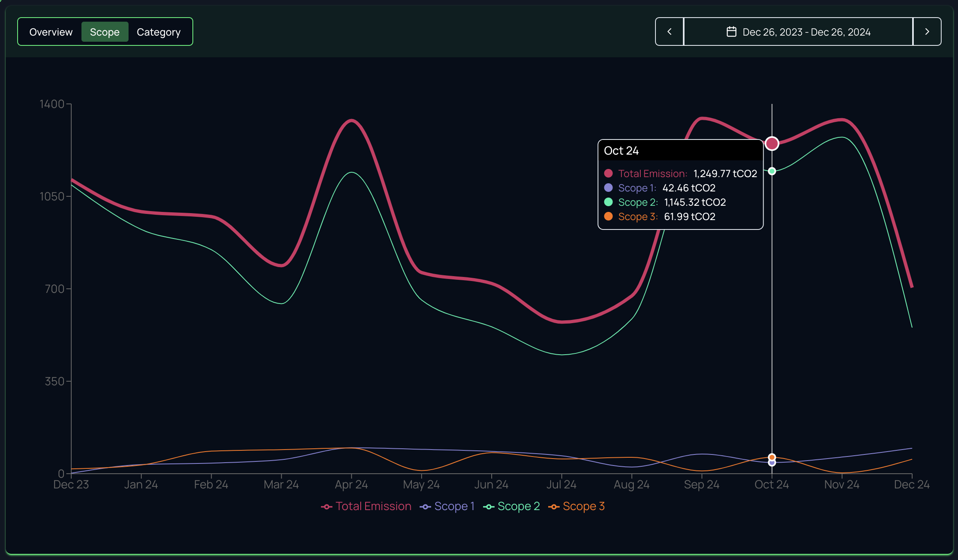Screen dimensions: 958x560
Task: Click Scope 1 legend marker icon
Action: [425, 507]
